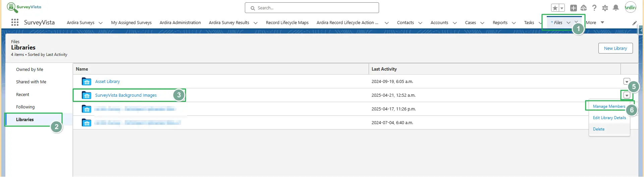Click the SurveyVista logo
This screenshot has height=177, width=644.
(24, 7)
